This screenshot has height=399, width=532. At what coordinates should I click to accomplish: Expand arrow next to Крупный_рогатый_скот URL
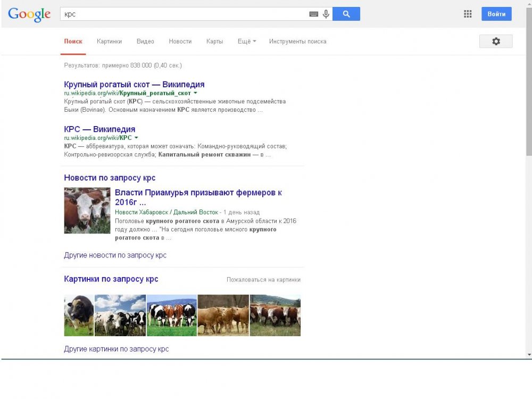[x=195, y=93]
